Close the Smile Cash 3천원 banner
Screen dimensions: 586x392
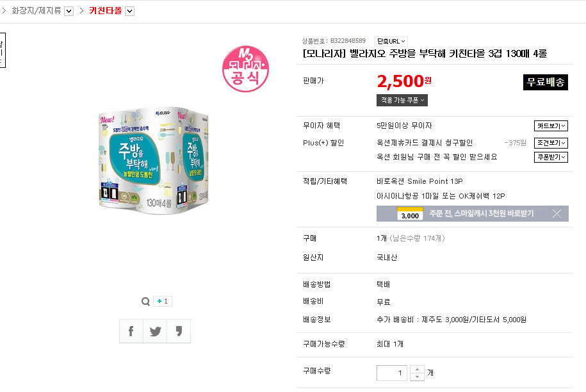coord(557,214)
